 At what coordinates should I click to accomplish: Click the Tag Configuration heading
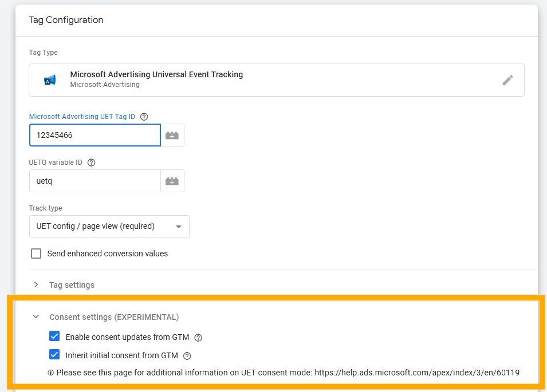click(x=66, y=20)
